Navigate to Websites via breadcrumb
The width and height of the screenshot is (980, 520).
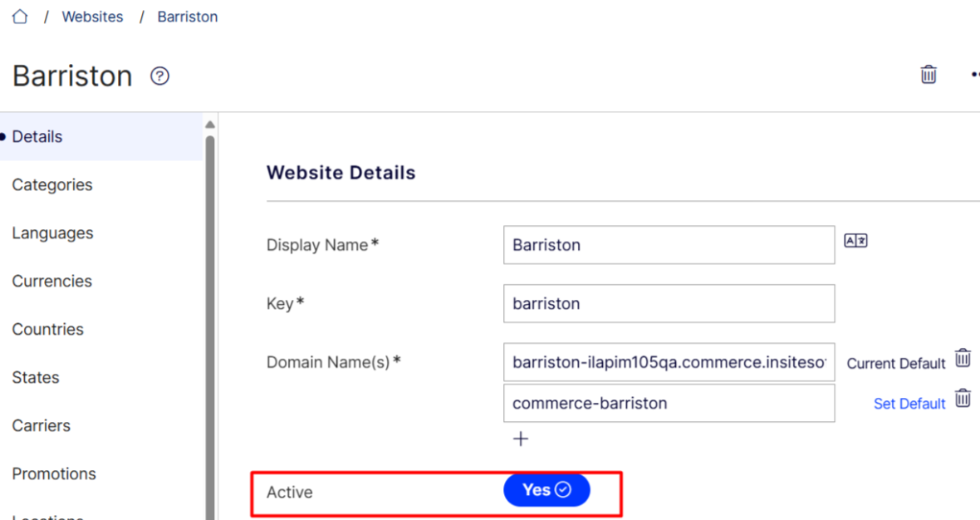[x=92, y=16]
